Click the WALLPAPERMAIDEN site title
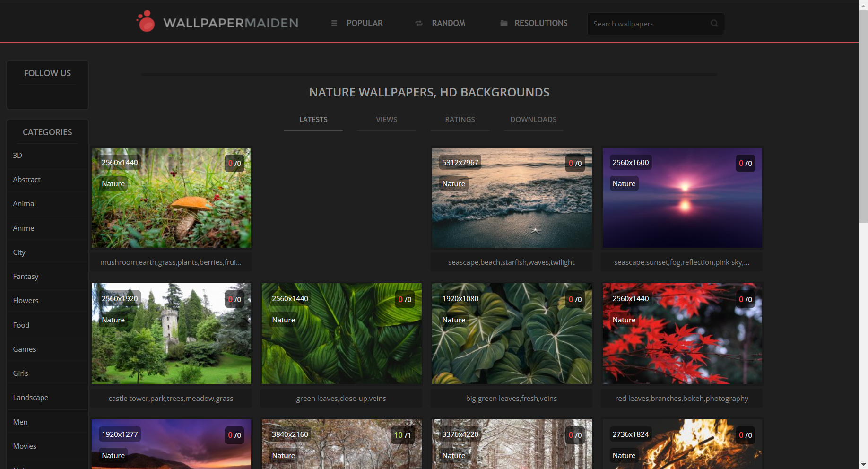 pyautogui.click(x=231, y=23)
